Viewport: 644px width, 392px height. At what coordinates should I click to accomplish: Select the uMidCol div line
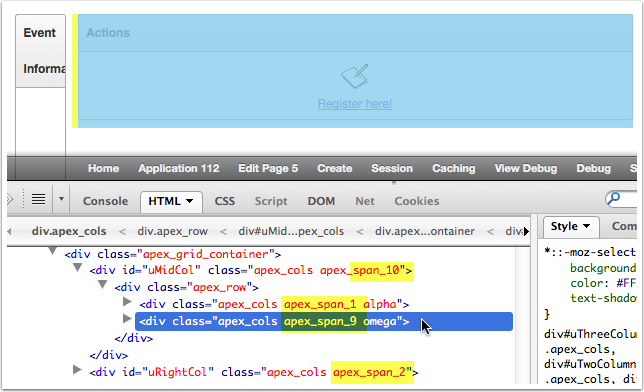coord(251,270)
